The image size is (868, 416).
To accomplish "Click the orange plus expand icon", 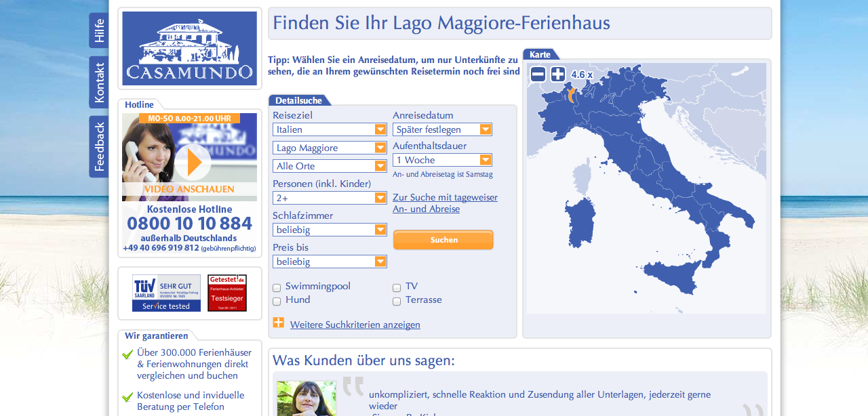I will (x=278, y=323).
